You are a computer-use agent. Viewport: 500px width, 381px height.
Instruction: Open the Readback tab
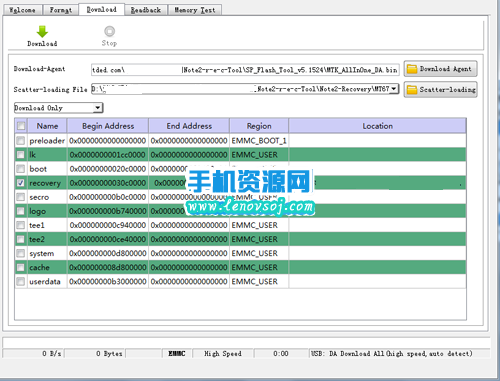click(x=146, y=10)
